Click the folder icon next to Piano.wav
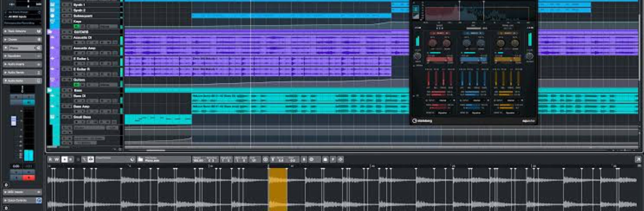644x211 pixels. [140, 159]
